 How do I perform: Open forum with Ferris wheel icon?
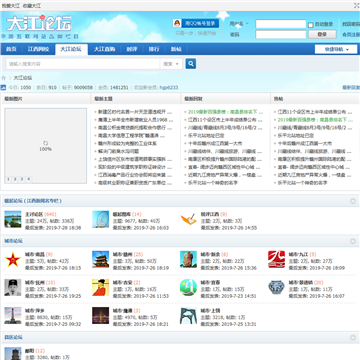[x=101, y=219]
